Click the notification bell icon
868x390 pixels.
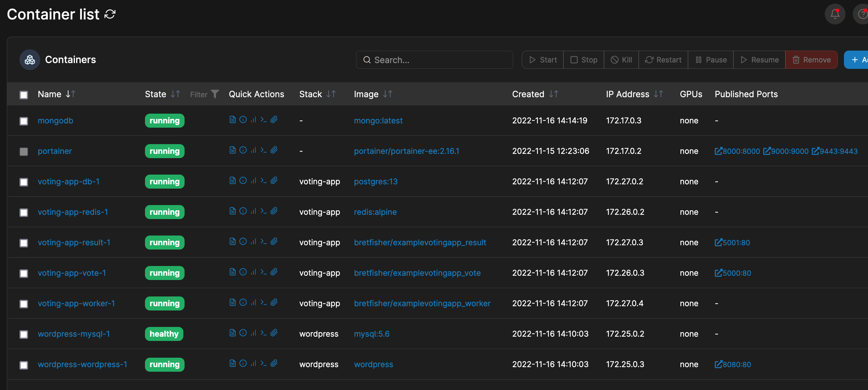[835, 14]
